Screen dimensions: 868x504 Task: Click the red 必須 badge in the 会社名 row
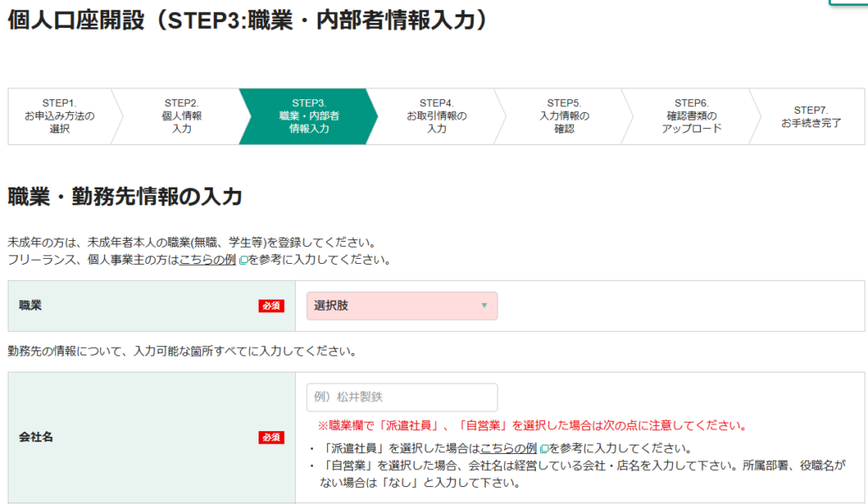coord(270,438)
